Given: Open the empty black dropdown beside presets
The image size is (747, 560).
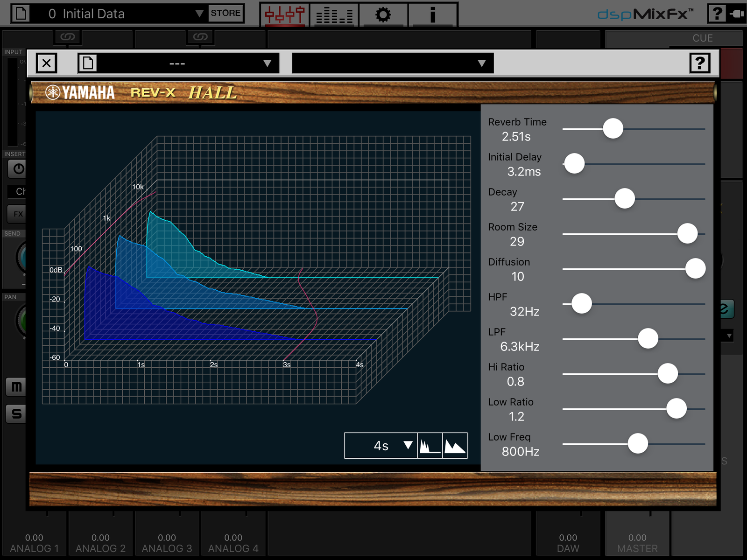Looking at the screenshot, I should (x=393, y=63).
